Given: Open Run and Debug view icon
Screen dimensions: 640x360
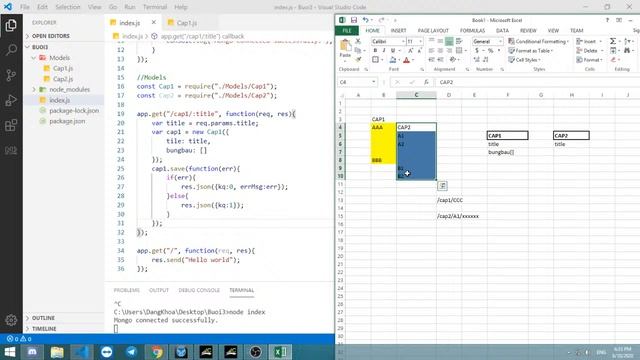Looking at the screenshot, I should coord(11,100).
